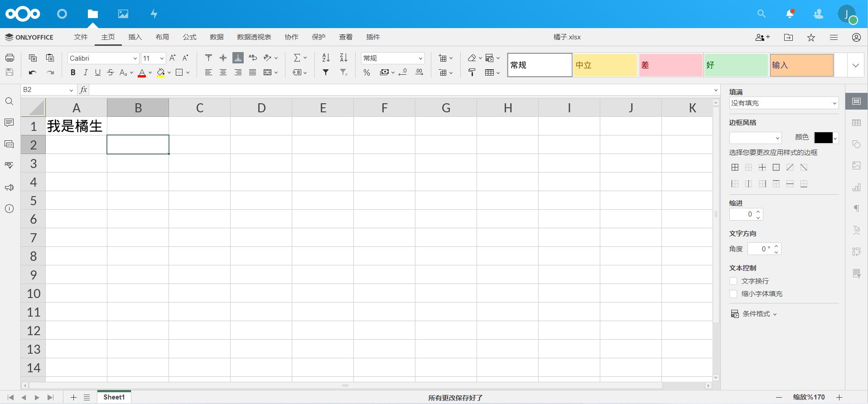Sort ascending A to Z

(326, 58)
